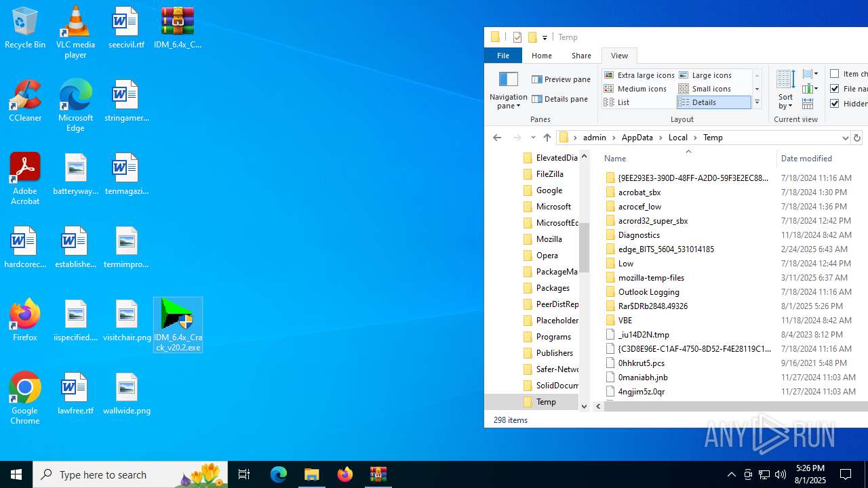This screenshot has height=488, width=868.
Task: Click the volume tray icon
Action: pos(781,474)
